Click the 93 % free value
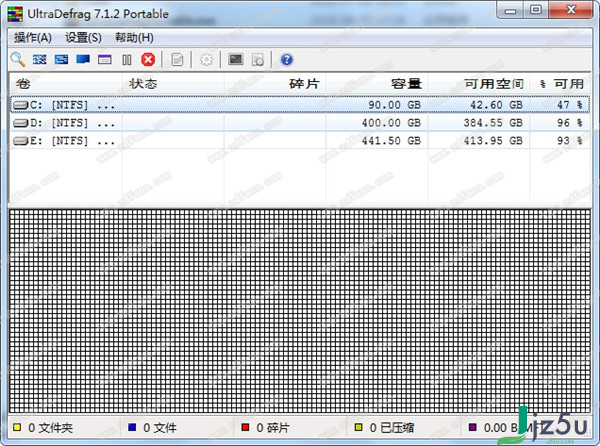The height and width of the screenshot is (446, 600). pos(570,141)
